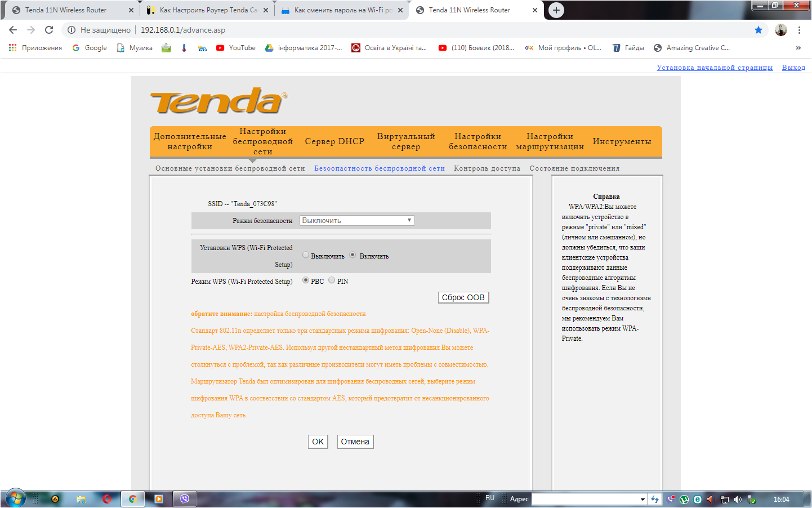Show hidden bookmarks with double chevron
The height and width of the screenshot is (508, 812).
click(x=798, y=48)
